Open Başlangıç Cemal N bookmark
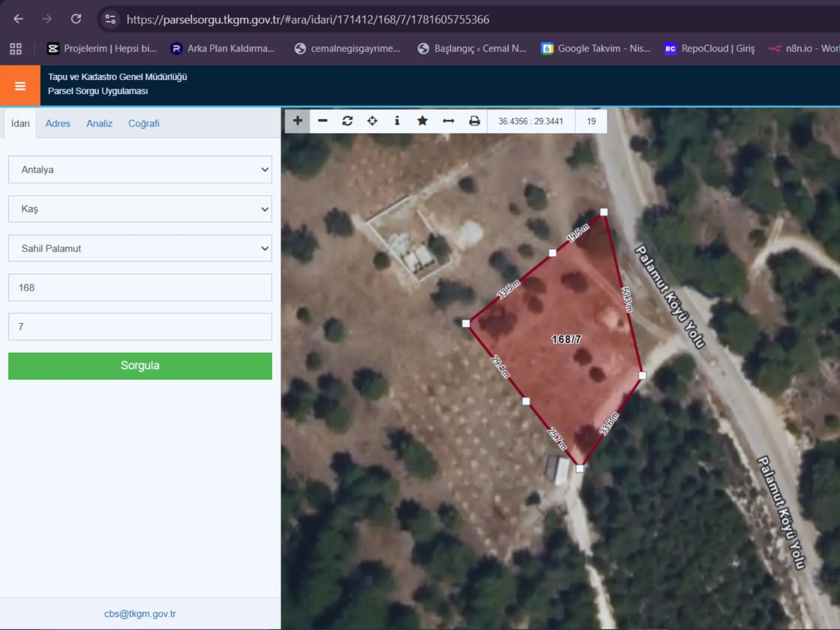This screenshot has width=840, height=630. click(x=472, y=49)
